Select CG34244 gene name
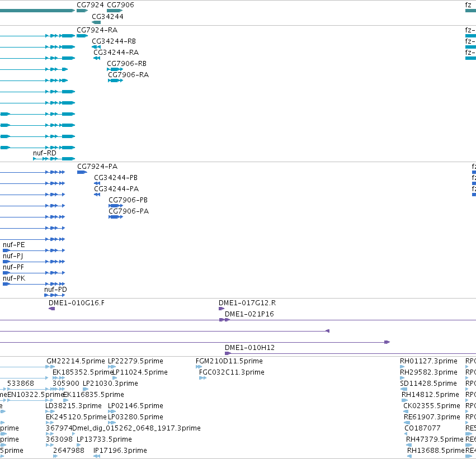476x459 pixels. click(x=108, y=17)
